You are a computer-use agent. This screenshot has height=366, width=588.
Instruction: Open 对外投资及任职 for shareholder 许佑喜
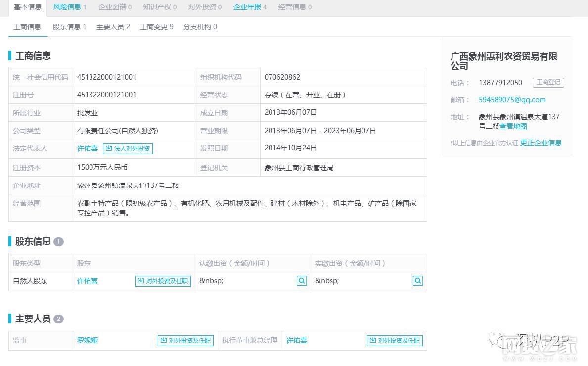[x=163, y=281]
